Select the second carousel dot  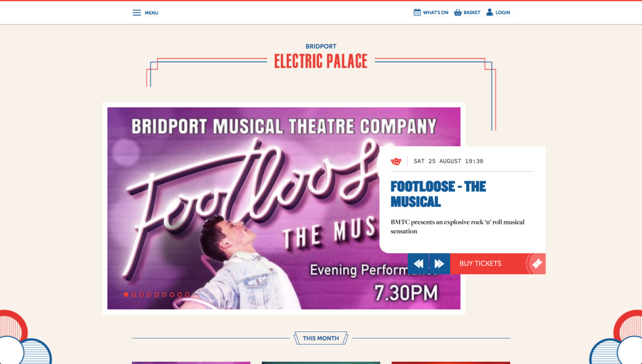pos(134,295)
